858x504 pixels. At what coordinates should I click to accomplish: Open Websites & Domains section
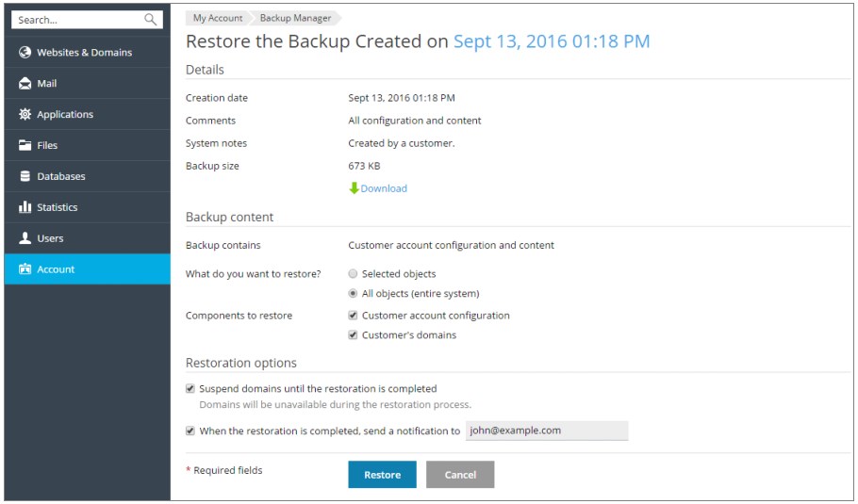tap(87, 52)
